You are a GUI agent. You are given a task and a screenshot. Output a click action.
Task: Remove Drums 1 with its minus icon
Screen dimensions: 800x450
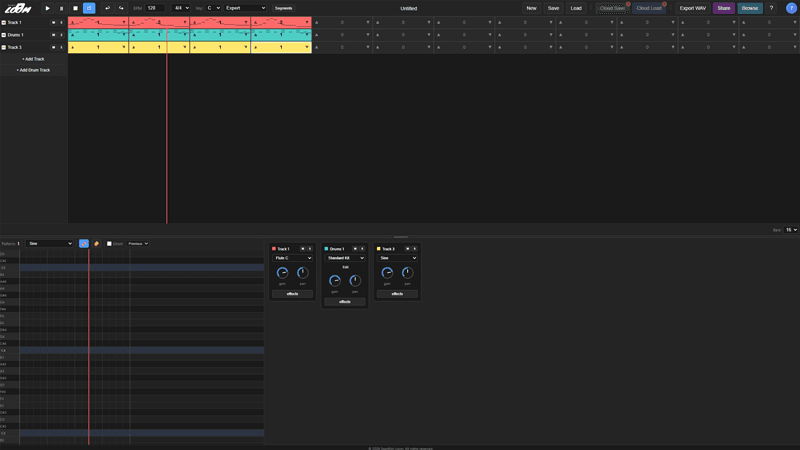coord(4,35)
